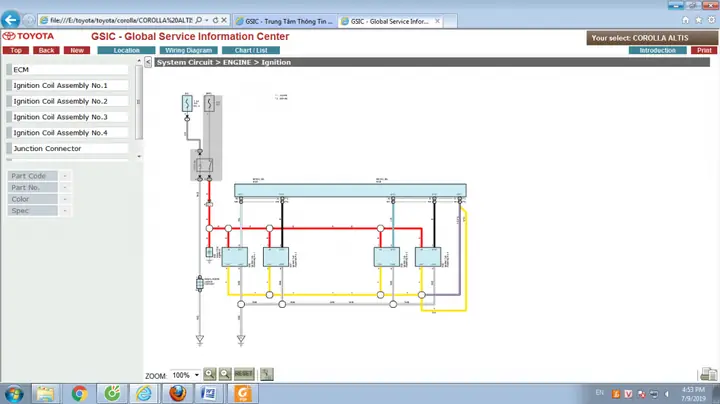
Task: Click the EN language indicator in tray
Action: point(600,393)
